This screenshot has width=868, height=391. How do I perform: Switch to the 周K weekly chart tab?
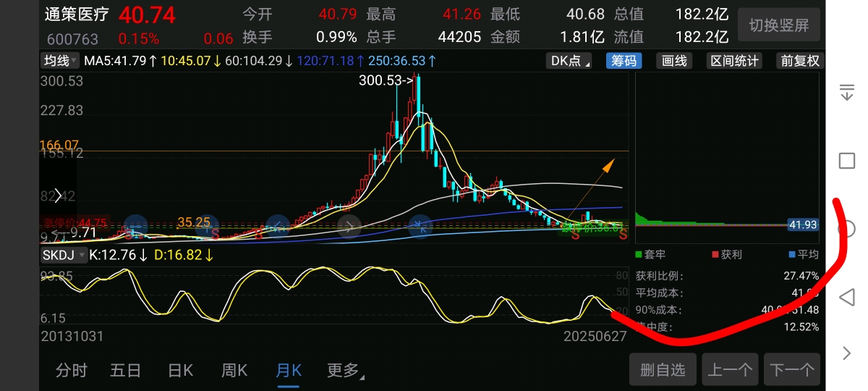coord(234,371)
